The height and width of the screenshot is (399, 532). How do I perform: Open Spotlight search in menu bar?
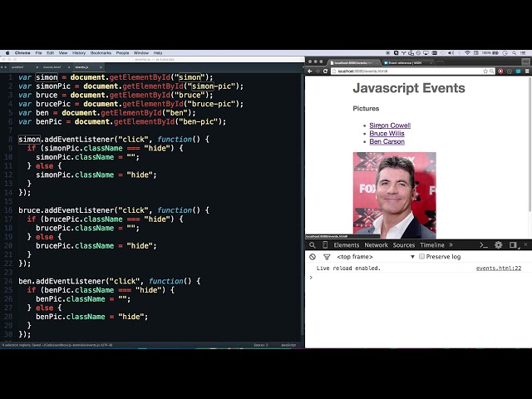(515, 53)
